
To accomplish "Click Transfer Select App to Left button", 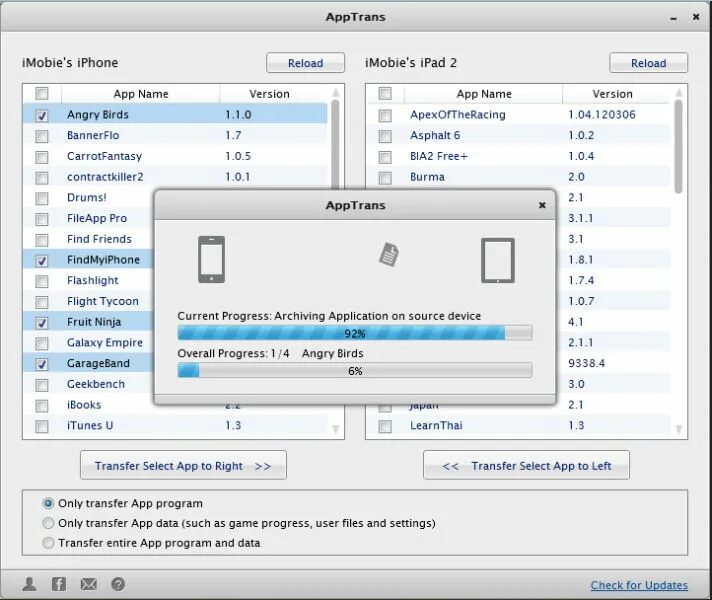I will point(526,466).
